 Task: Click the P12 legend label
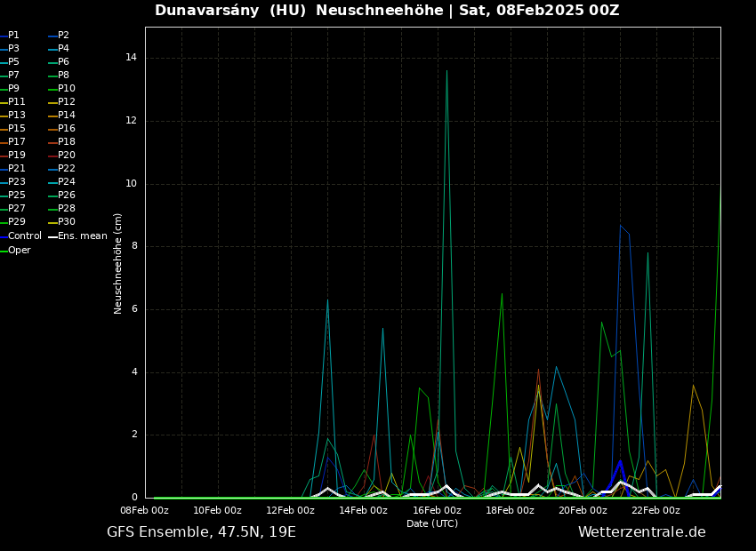coord(67,102)
